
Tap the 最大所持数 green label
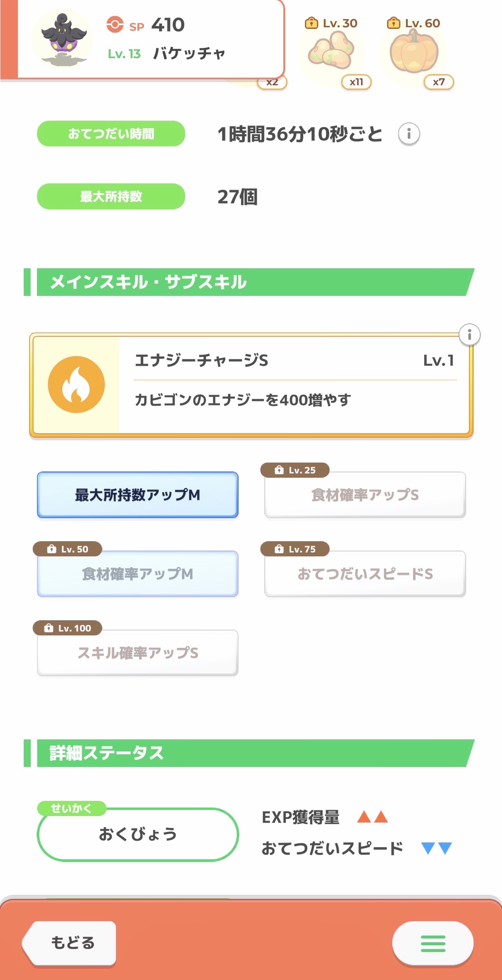[111, 197]
